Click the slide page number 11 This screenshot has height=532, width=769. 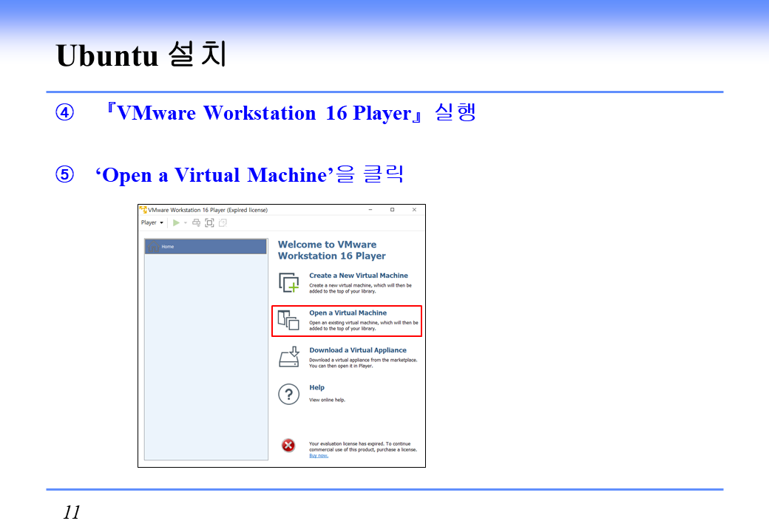click(72, 512)
